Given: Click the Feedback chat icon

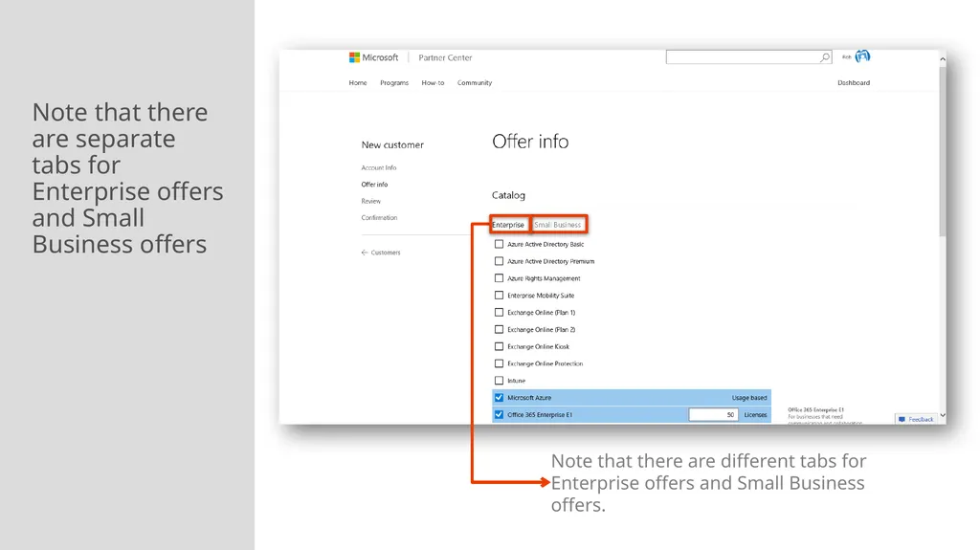Looking at the screenshot, I should (902, 419).
